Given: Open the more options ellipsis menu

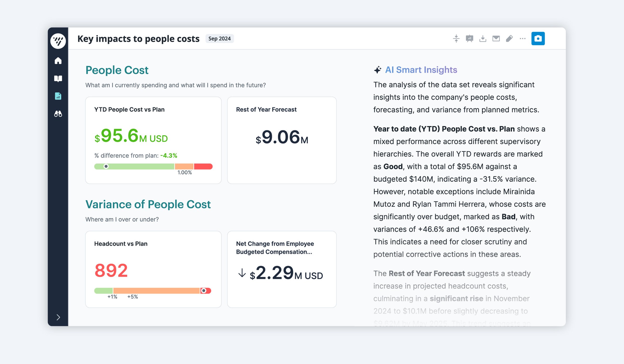Looking at the screenshot, I should 523,38.
